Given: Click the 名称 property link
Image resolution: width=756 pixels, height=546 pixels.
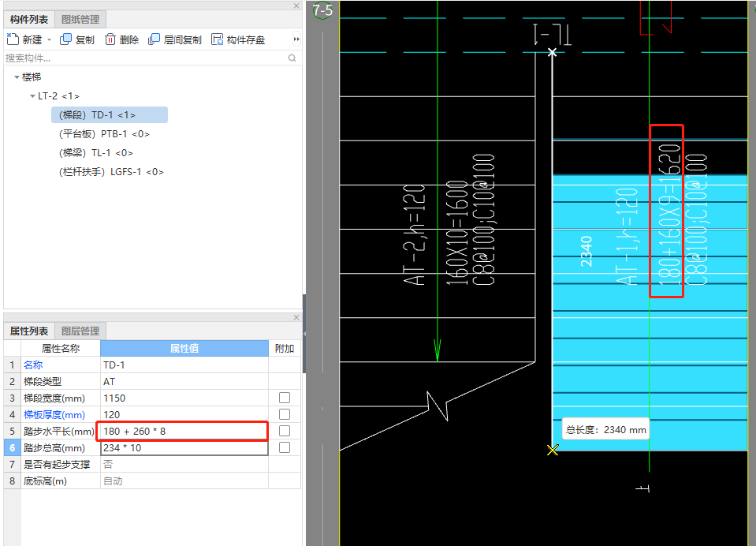Looking at the screenshot, I should (x=33, y=365).
